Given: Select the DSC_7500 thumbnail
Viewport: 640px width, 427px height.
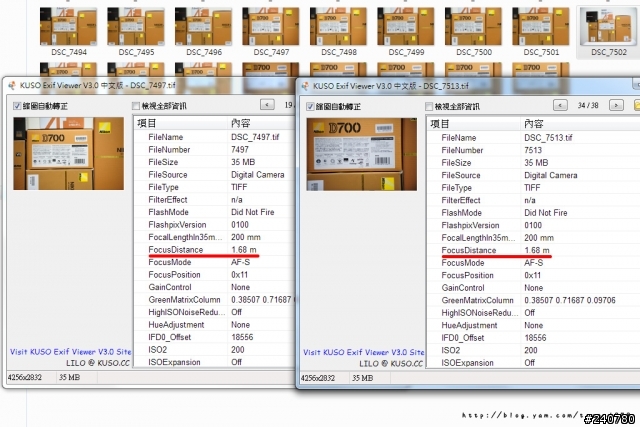Looking at the screenshot, I should tap(473, 27).
